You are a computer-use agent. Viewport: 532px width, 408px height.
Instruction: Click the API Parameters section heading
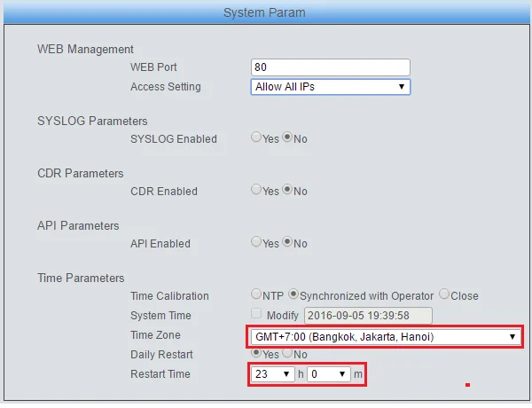click(x=78, y=225)
